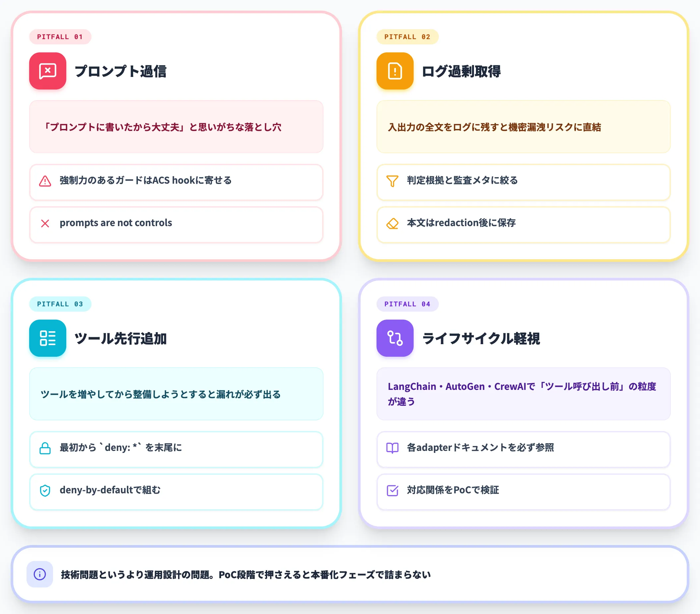The width and height of the screenshot is (700, 614).
Task: Click the red message-x icon beside プロンプト過信
Action: pyautogui.click(x=48, y=71)
